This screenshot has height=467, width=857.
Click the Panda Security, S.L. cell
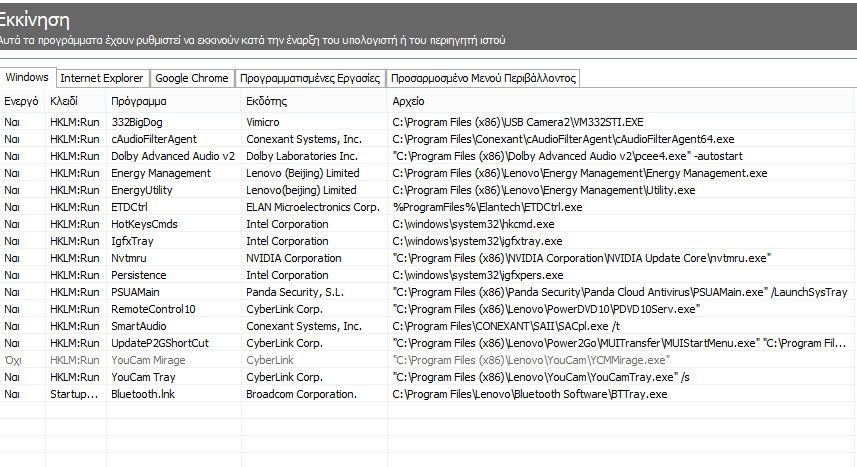tap(295, 291)
